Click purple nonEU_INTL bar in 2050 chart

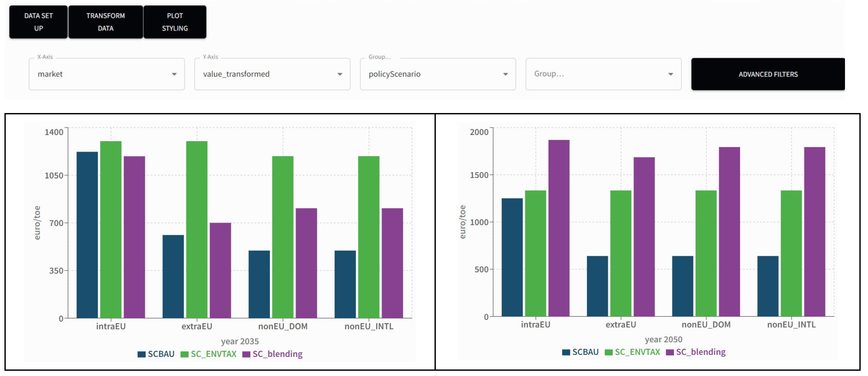tap(814, 231)
